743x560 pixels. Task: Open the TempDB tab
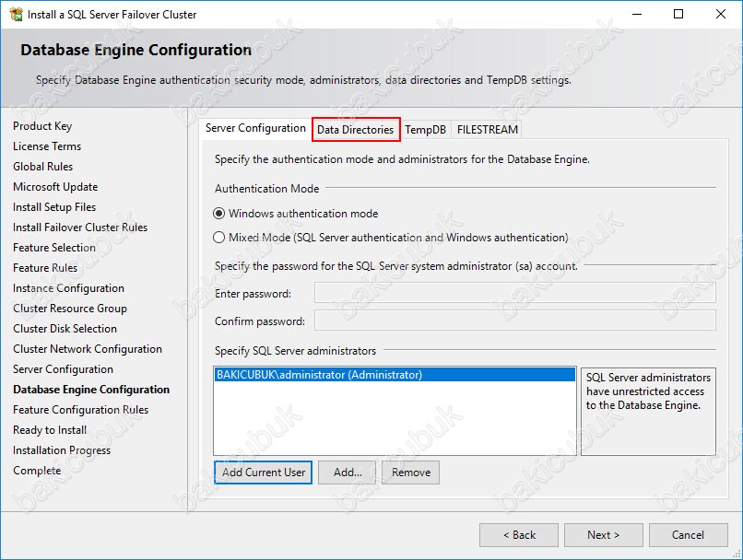coord(426,130)
